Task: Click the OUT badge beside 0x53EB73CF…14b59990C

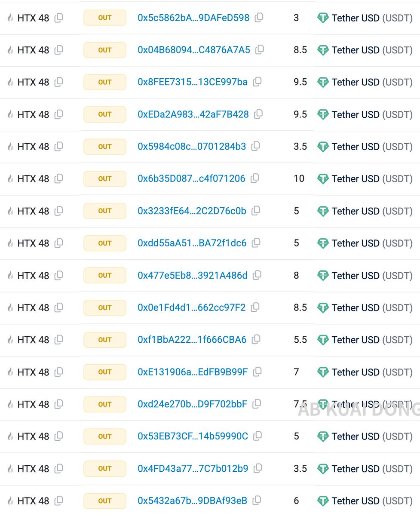Action: click(105, 437)
